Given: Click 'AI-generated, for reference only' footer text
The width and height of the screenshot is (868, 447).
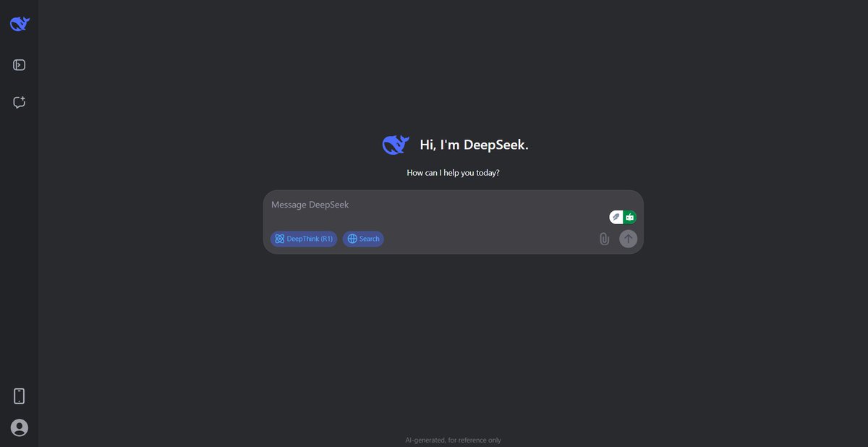Looking at the screenshot, I should pos(453,440).
